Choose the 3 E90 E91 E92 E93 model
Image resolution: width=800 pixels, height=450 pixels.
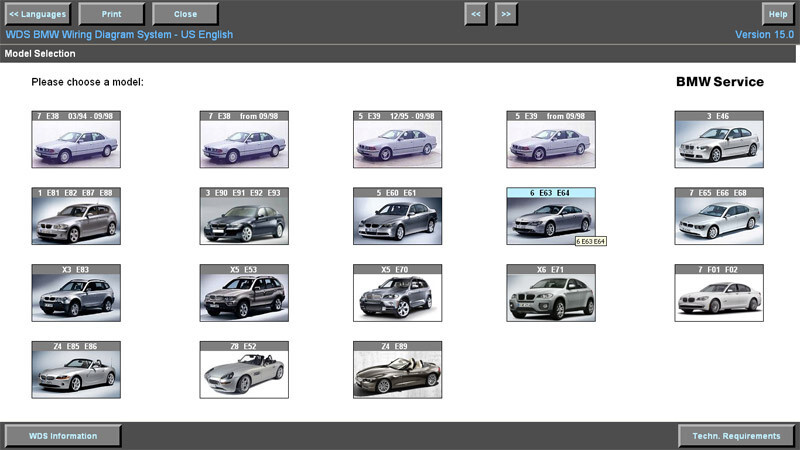pyautogui.click(x=244, y=216)
